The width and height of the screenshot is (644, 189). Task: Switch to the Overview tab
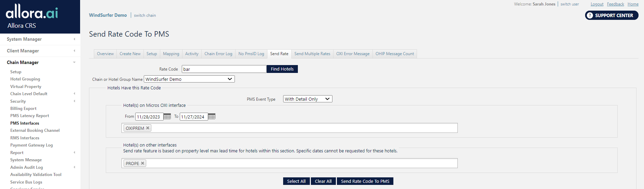click(105, 54)
